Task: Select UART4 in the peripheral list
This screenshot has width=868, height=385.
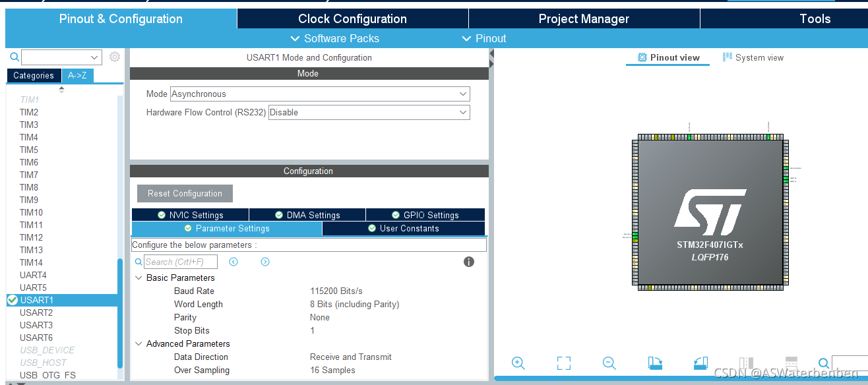Action: pyautogui.click(x=33, y=275)
